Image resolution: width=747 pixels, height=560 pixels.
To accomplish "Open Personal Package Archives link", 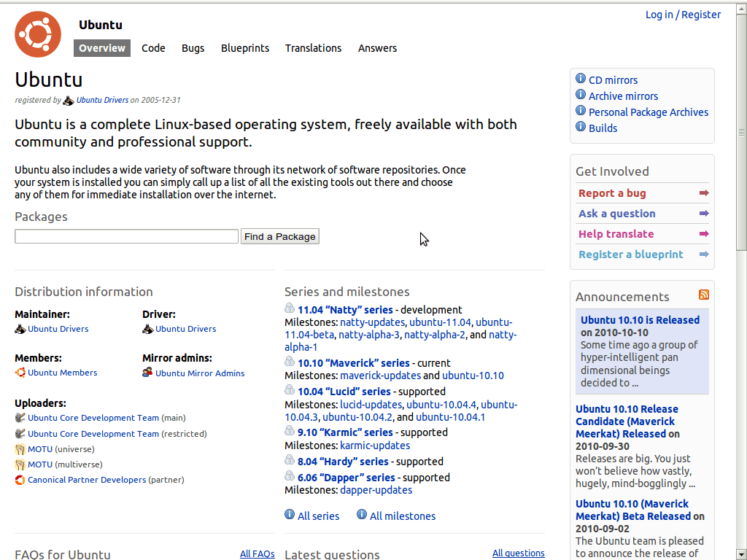I will [x=648, y=112].
